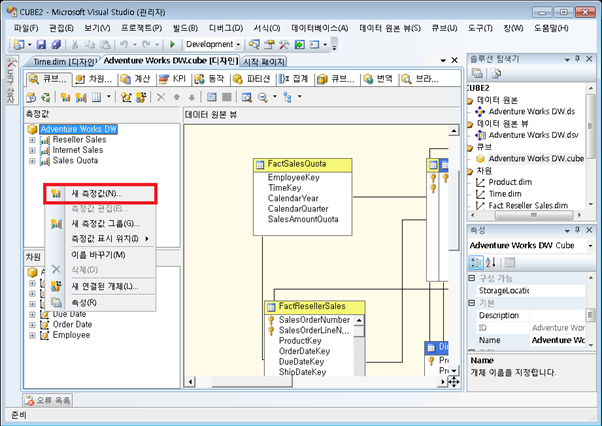The width and height of the screenshot is (602, 426).
Task: Collapse the 기본 property category
Action: (472, 303)
